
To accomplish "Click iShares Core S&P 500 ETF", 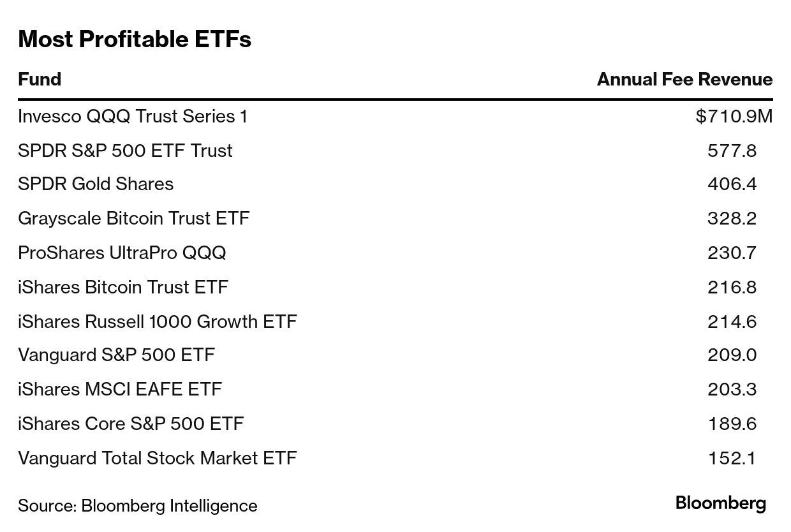I will (131, 424).
